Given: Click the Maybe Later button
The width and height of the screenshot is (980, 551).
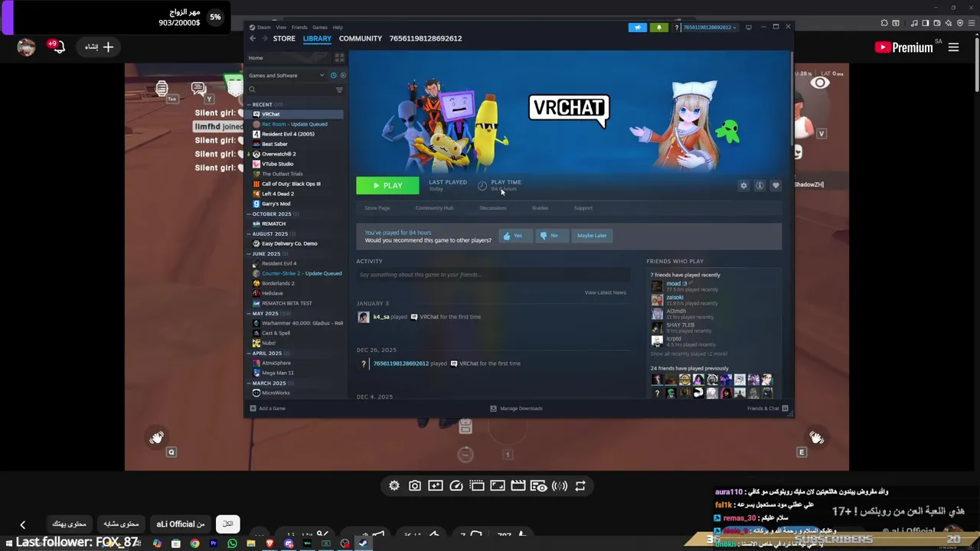Looking at the screenshot, I should [x=592, y=236].
